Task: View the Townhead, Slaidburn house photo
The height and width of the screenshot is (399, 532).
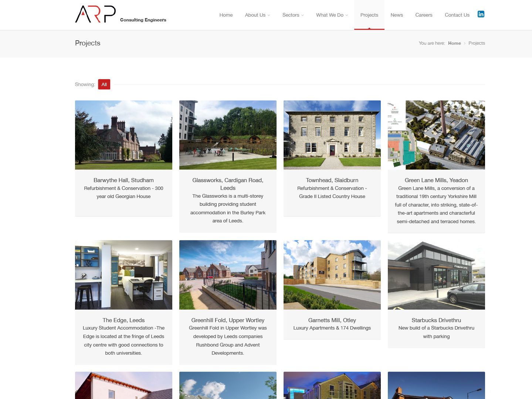Action: click(x=332, y=135)
